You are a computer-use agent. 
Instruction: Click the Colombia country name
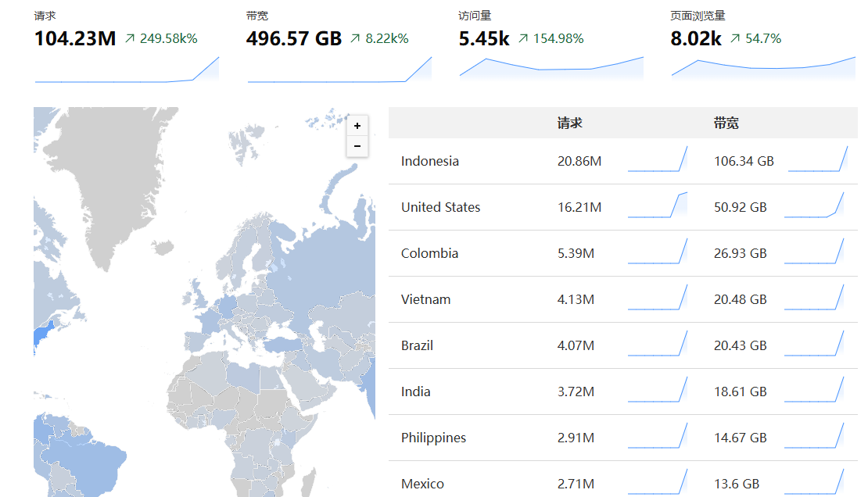tap(429, 253)
